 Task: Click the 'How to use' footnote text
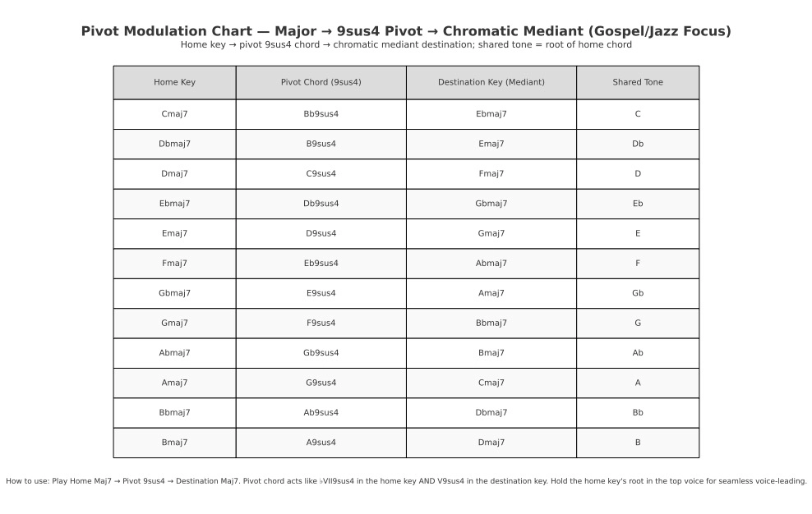point(406,481)
